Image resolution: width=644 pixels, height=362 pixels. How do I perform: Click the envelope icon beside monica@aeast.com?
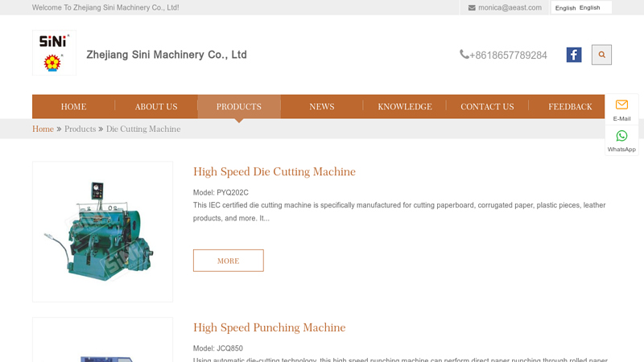pos(472,8)
